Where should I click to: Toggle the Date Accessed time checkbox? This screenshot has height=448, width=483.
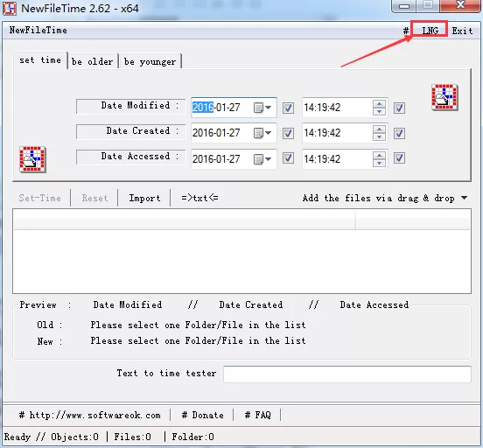point(400,158)
